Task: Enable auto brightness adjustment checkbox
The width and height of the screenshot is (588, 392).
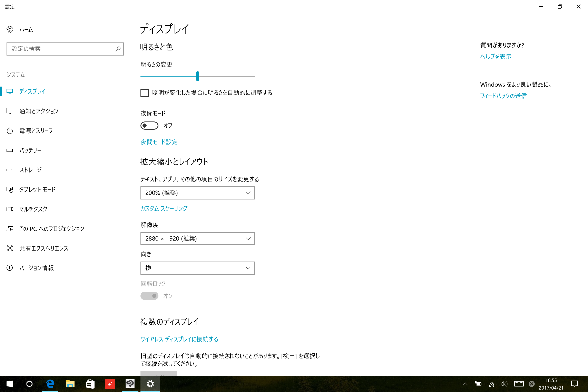Action: pyautogui.click(x=145, y=93)
